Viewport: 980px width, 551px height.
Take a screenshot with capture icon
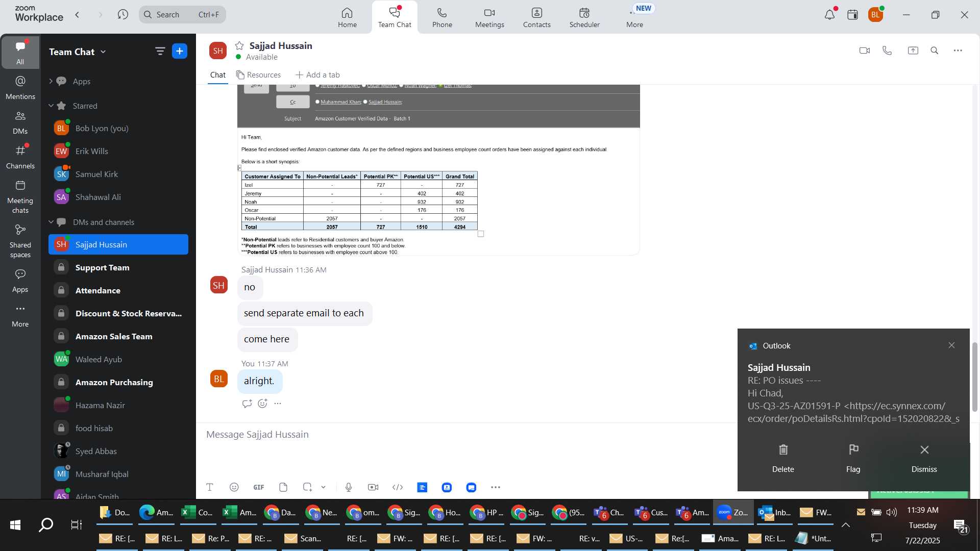(x=307, y=487)
